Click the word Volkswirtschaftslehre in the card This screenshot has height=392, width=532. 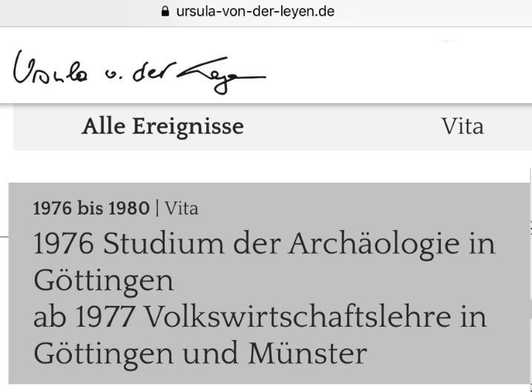[298, 317]
